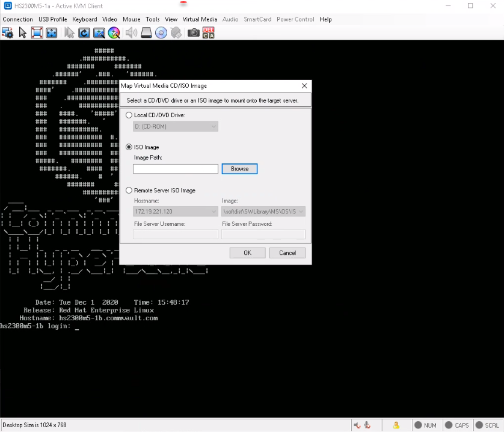504x432 pixels.
Task: Choose the Remote Server ISO Image option
Action: click(x=129, y=190)
